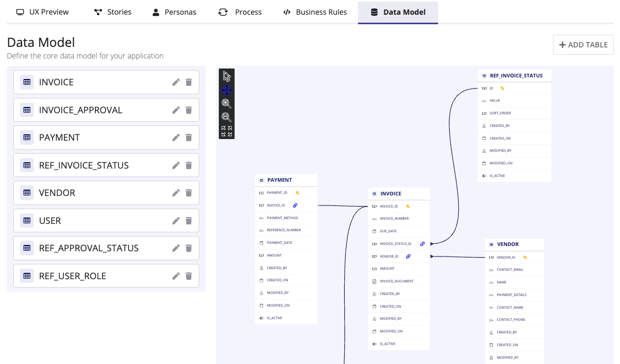Edit the INVOICE table with pencil icon
Viewport: 620px width, 364px height.
pos(176,82)
